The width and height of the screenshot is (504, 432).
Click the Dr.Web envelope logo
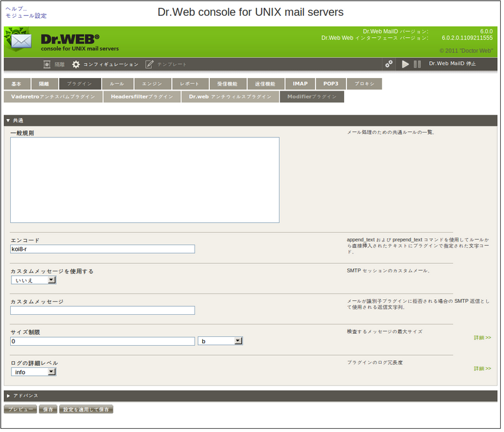[x=20, y=40]
